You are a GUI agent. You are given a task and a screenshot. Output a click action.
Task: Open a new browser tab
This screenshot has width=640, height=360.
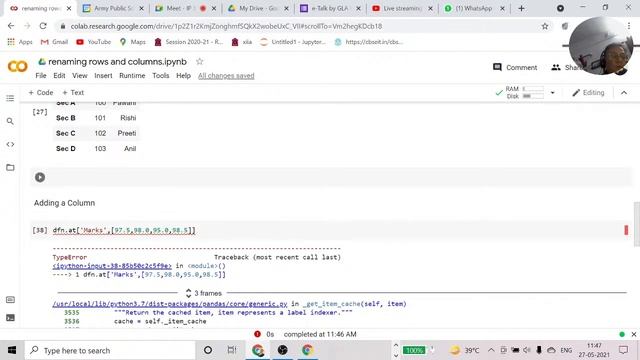tap(521, 8)
